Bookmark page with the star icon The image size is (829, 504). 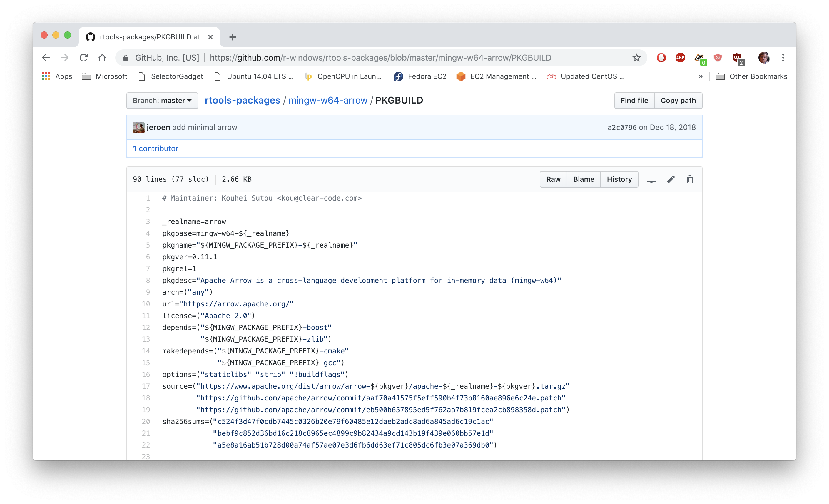(x=636, y=58)
